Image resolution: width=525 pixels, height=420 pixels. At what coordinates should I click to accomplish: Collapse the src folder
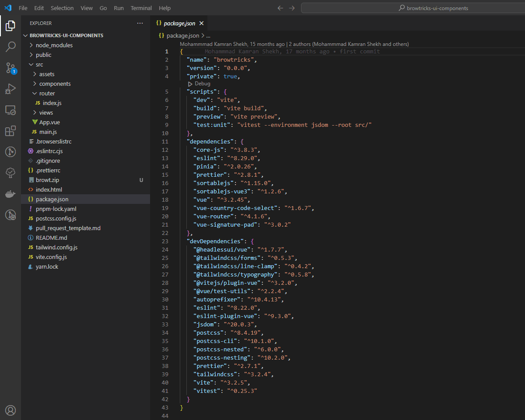coord(39,64)
